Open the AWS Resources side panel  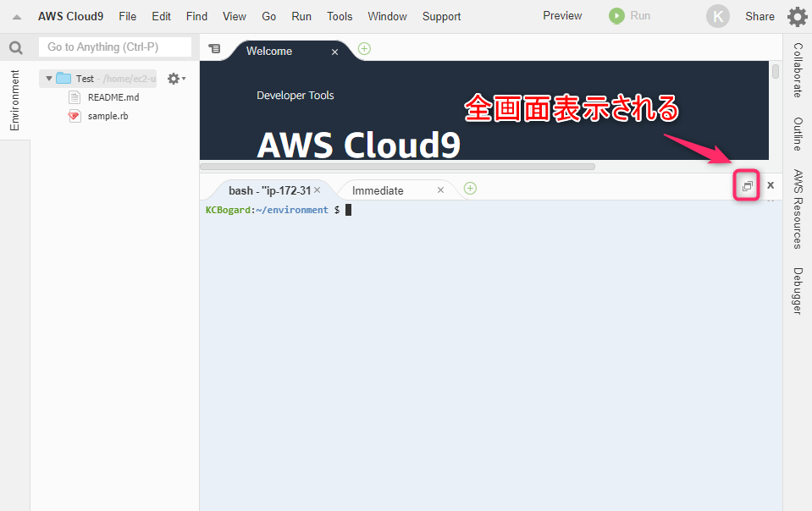pos(798,209)
